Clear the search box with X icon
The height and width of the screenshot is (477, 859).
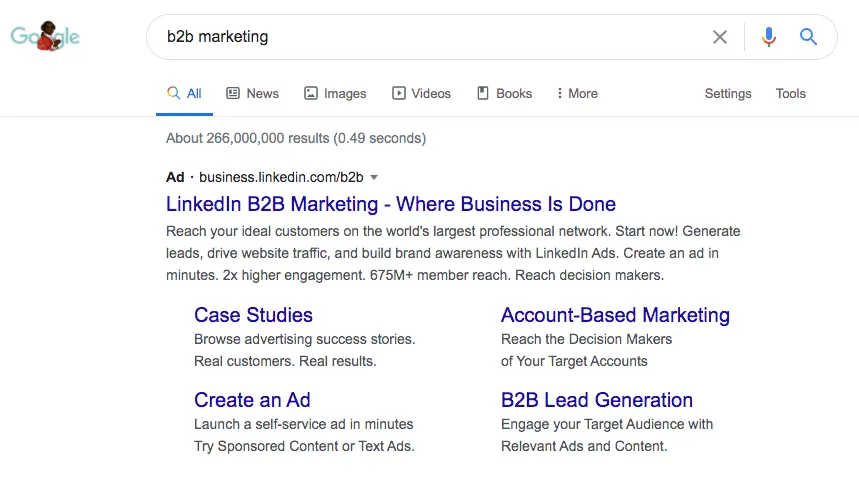[x=720, y=37]
